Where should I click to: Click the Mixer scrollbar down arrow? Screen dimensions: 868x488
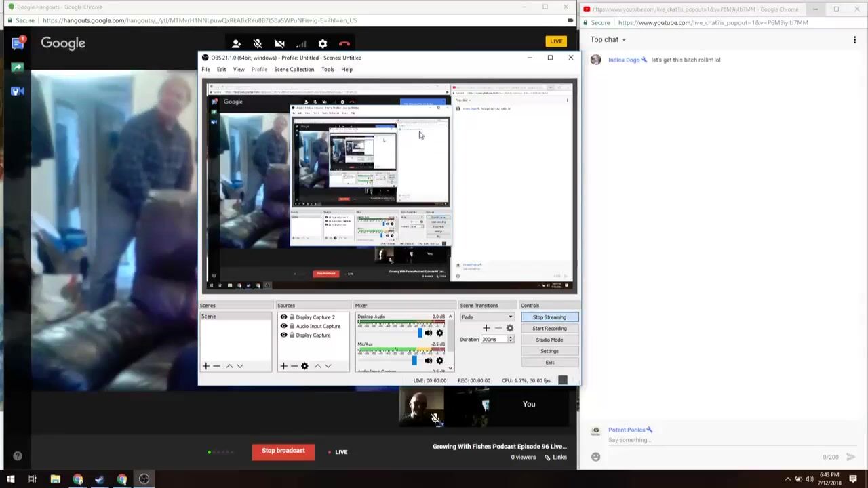pos(450,368)
